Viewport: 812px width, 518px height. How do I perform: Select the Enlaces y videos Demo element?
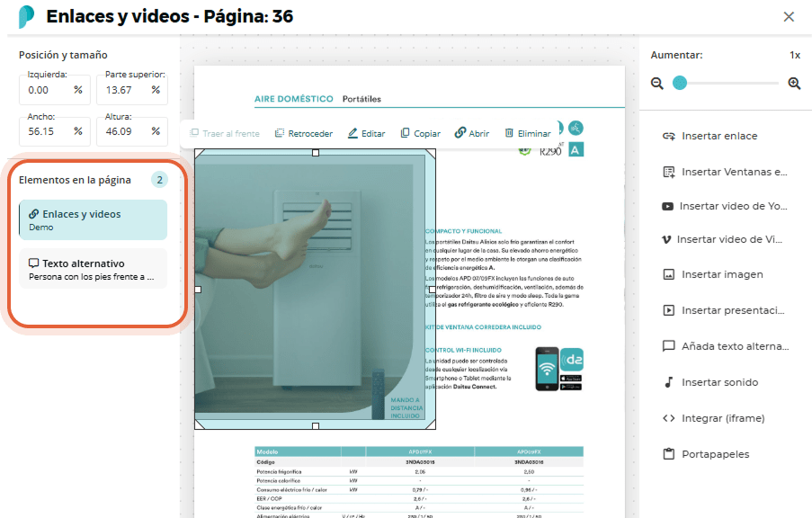(94, 220)
